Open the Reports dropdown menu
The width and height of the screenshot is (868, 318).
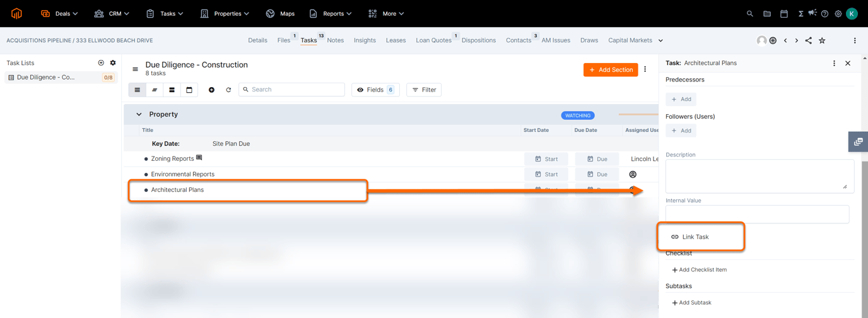coord(331,13)
